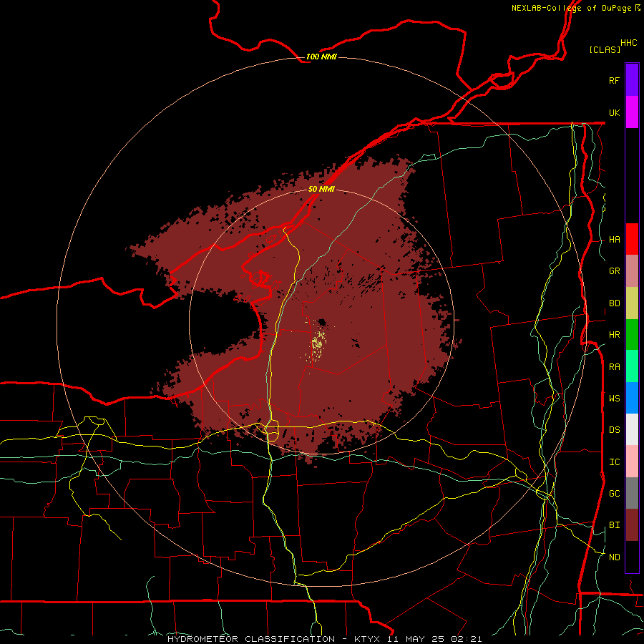The height and width of the screenshot is (644, 644).
Task: Pick the RA light green legend swatch
Action: (632, 366)
